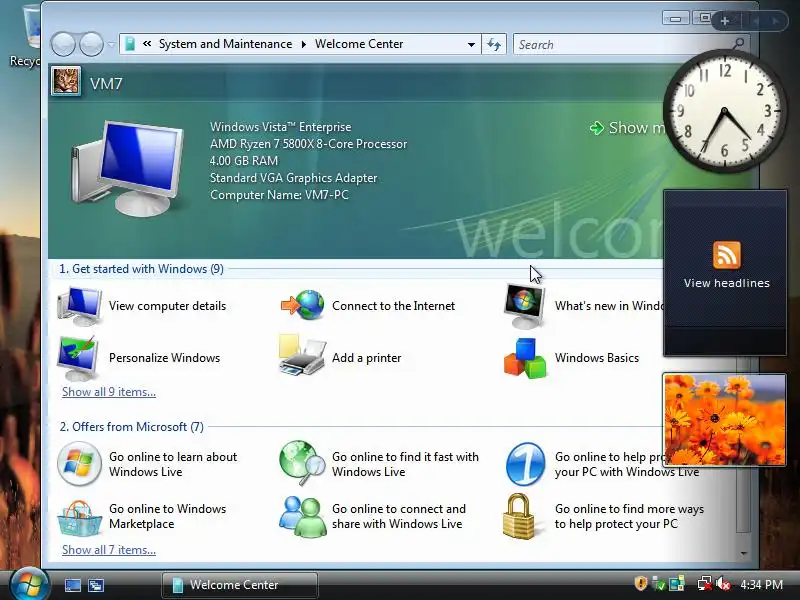Expand the breadcrumb double-chevron at path start
800x600 pixels.
[x=147, y=44]
